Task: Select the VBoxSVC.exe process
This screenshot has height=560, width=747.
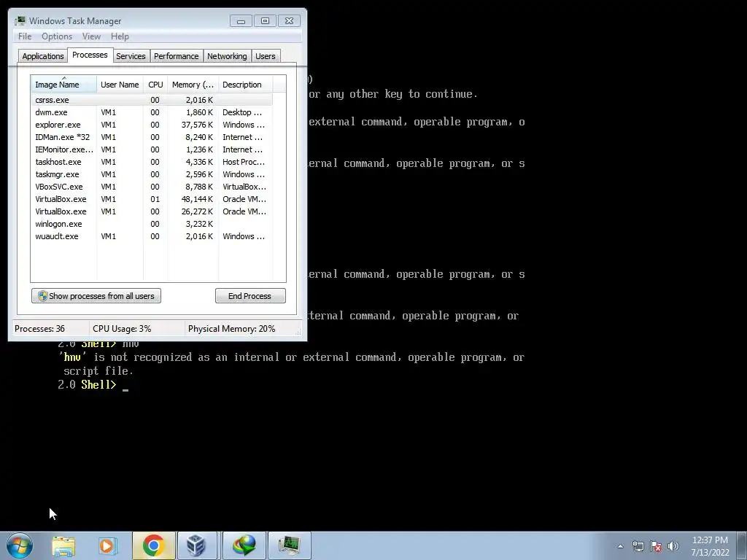Action: pyautogui.click(x=152, y=187)
